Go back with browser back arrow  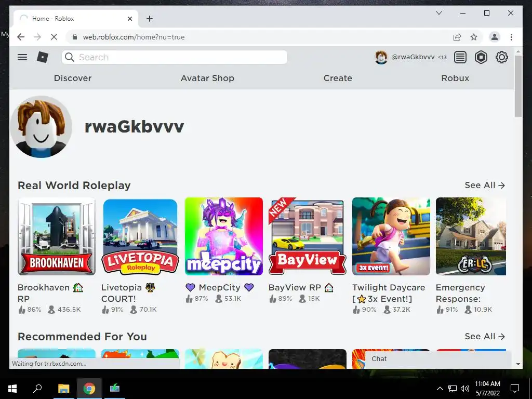(x=21, y=37)
